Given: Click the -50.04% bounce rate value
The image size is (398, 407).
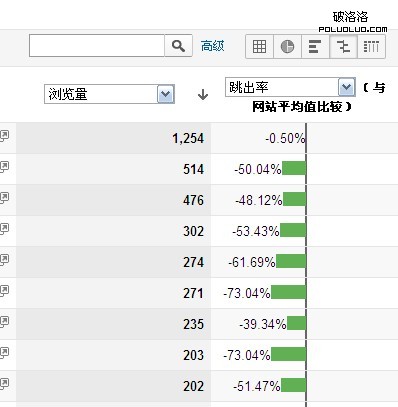Looking at the screenshot, I should 258,169.
